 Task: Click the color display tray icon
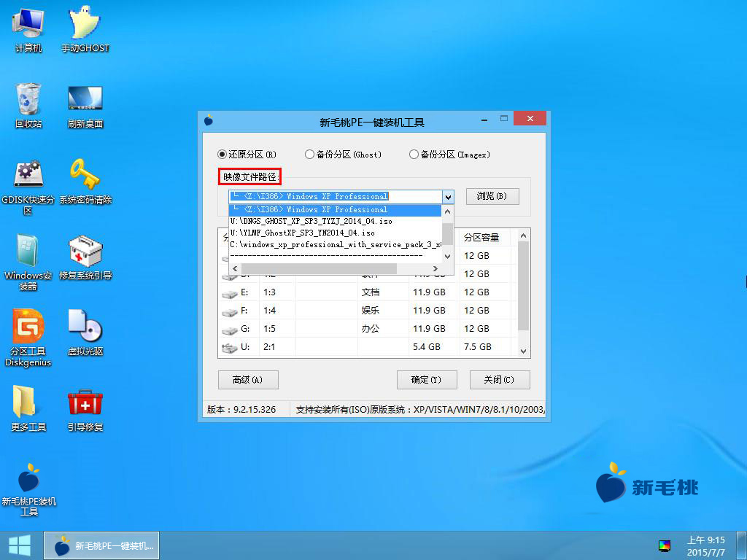664,545
